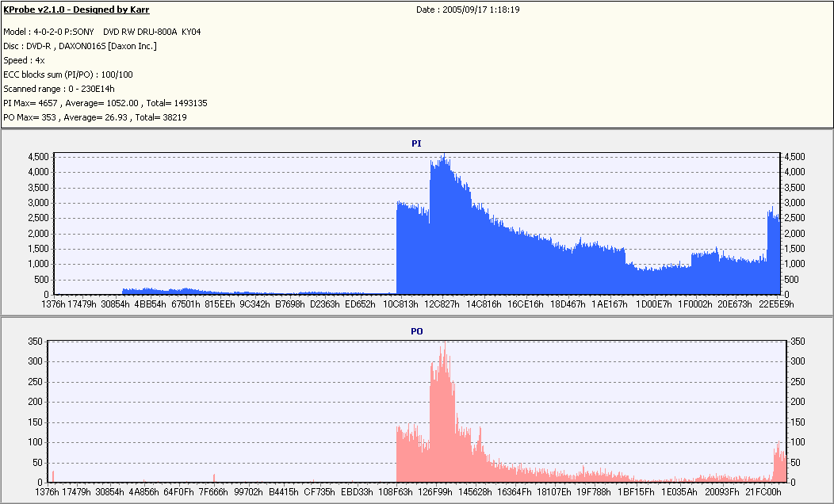Click the 19F788h axis label
834x504 pixels.
click(x=594, y=492)
